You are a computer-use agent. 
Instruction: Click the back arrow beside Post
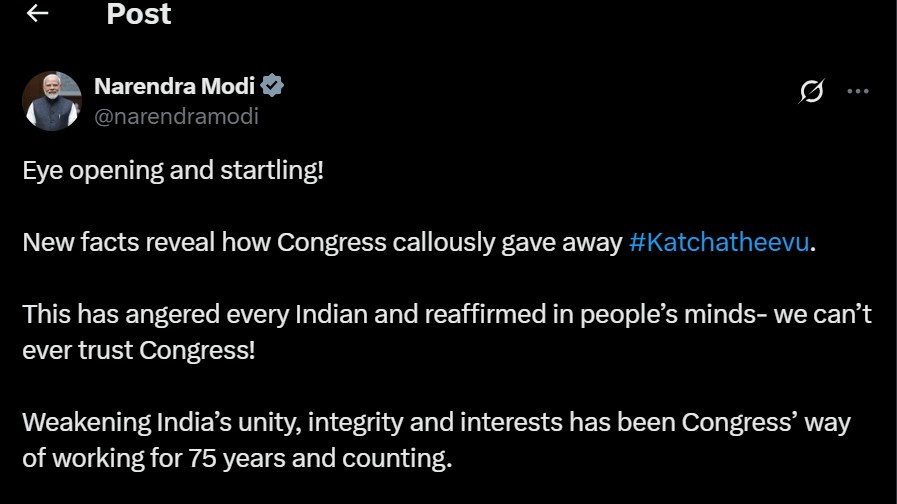click(x=38, y=14)
